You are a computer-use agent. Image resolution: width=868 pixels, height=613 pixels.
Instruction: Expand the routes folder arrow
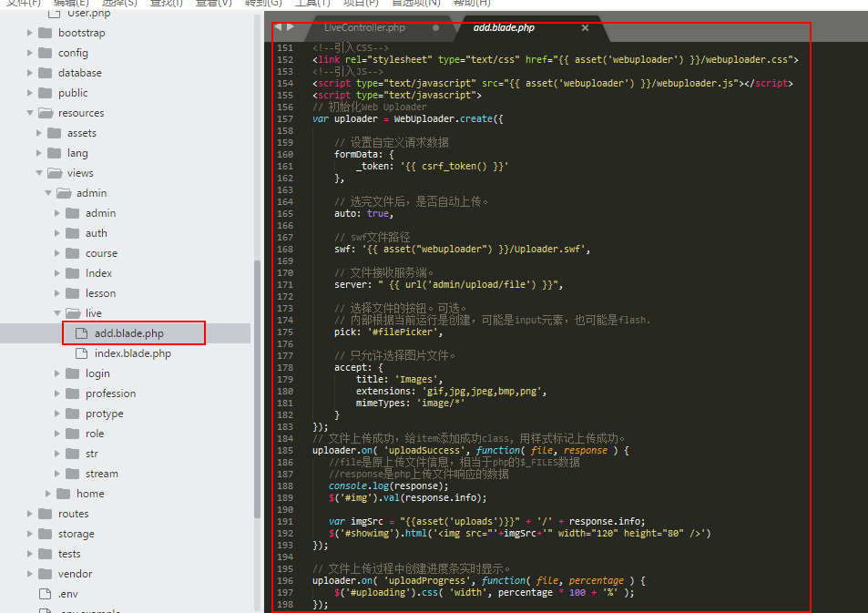coord(30,514)
